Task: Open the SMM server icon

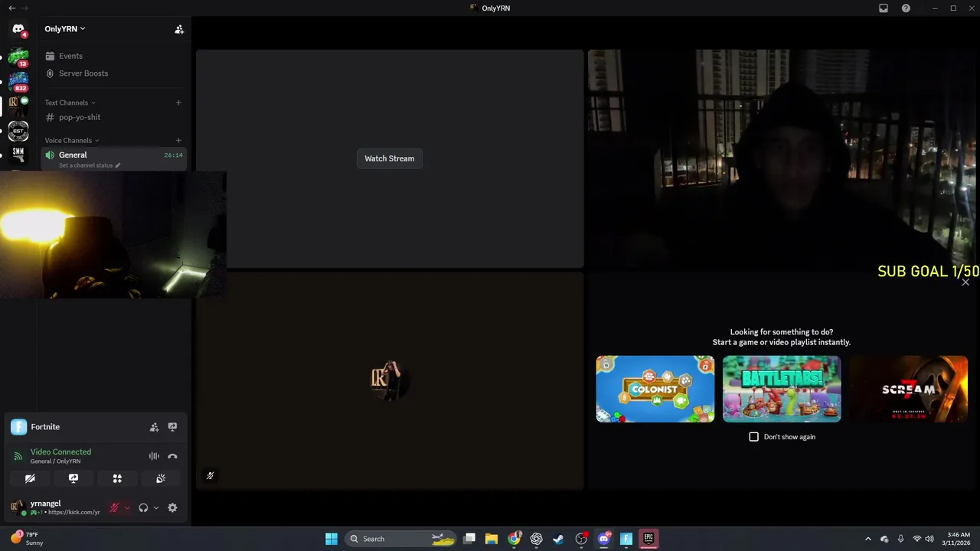Action: pos(18,155)
